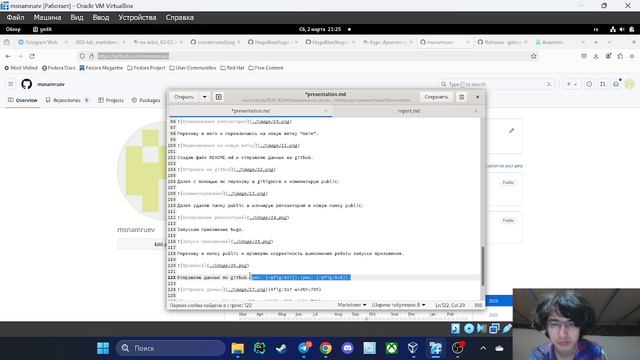
Task: Select the *presentation.md tab
Action: (251, 111)
